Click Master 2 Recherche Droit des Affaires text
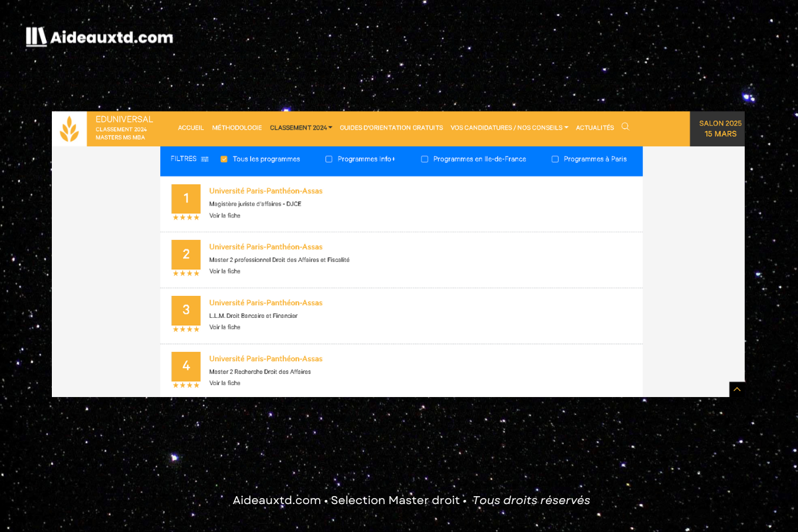Viewport: 798px width, 532px height. click(260, 372)
